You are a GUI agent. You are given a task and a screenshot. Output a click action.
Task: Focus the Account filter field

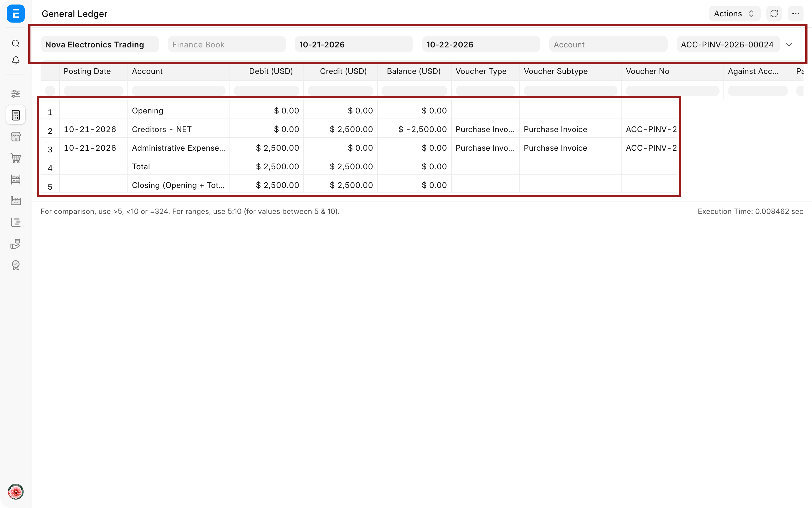(x=608, y=44)
